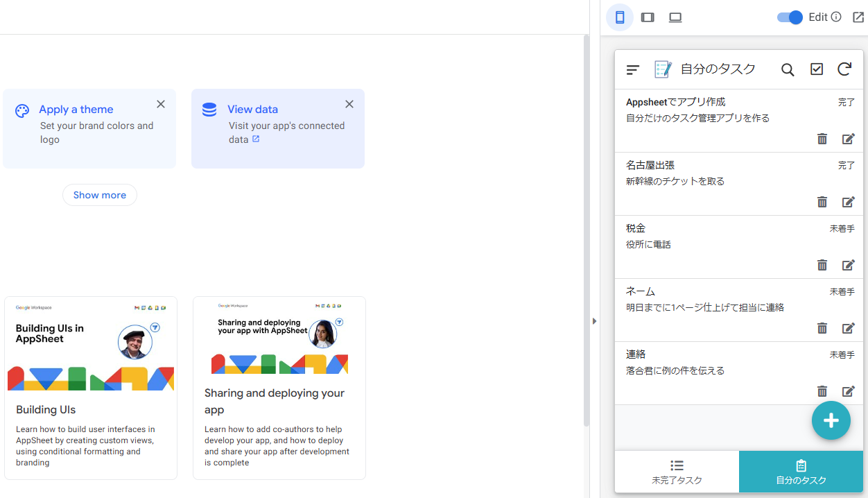868x498 pixels.
Task: Edit the 連絡 task
Action: click(x=848, y=391)
